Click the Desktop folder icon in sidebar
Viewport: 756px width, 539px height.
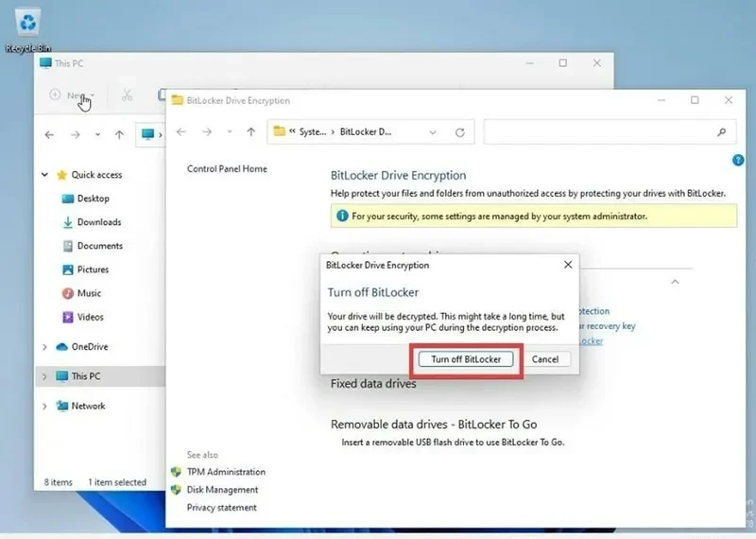[68, 199]
